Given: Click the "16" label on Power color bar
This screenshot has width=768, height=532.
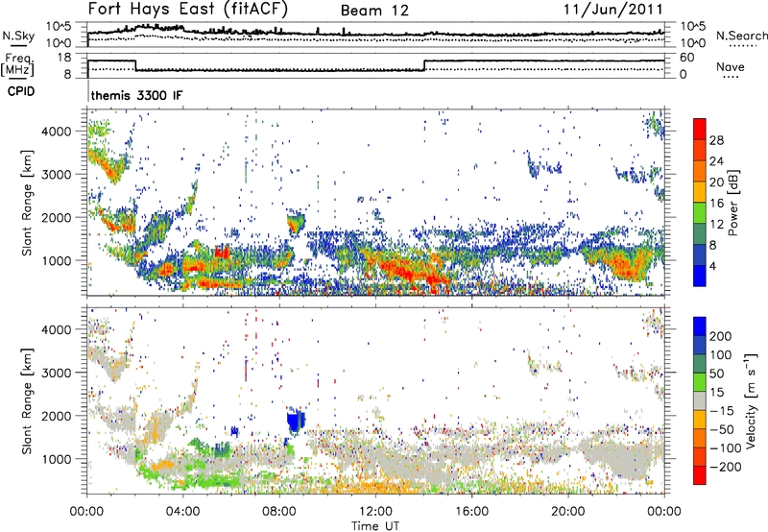Looking at the screenshot, I should [x=716, y=204].
